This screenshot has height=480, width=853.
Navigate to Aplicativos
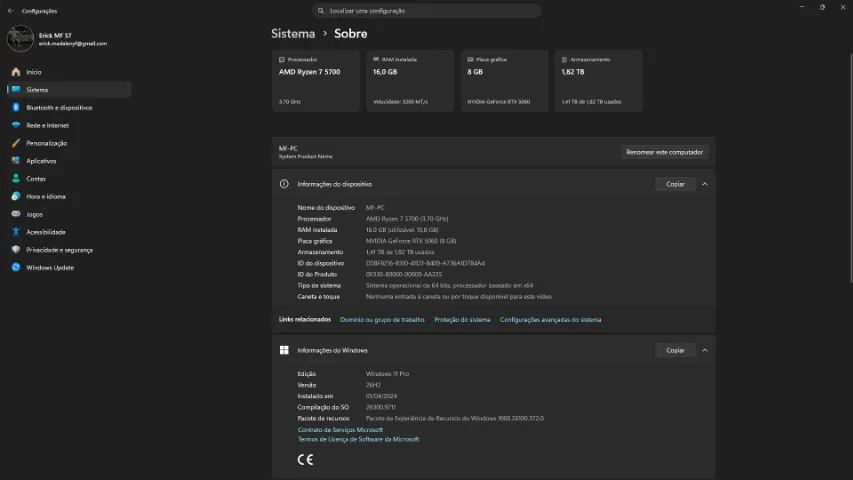click(x=69, y=161)
